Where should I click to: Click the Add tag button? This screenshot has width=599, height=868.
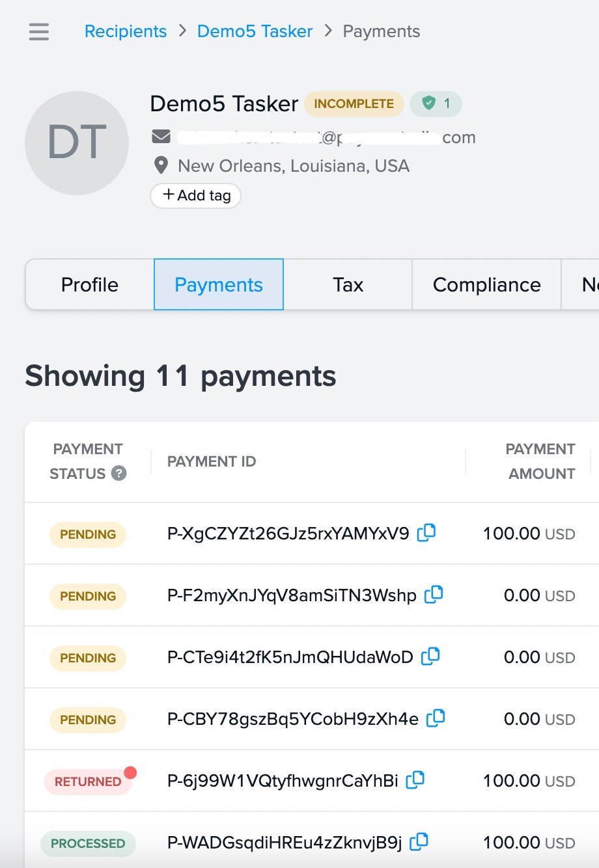(195, 195)
